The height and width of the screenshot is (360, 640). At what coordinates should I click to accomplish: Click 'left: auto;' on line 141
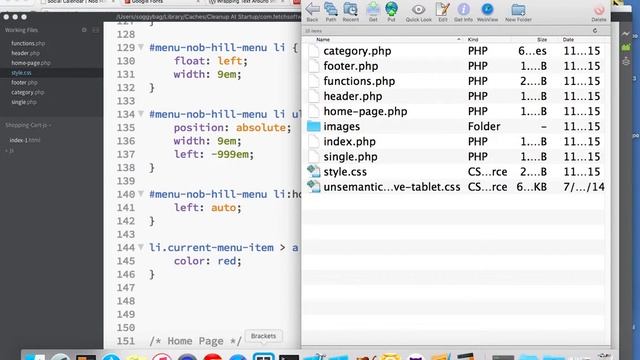coord(207,208)
